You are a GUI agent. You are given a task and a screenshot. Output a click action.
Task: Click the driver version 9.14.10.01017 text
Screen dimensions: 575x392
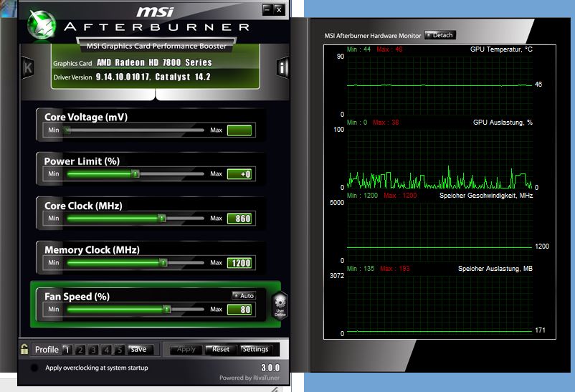point(123,77)
